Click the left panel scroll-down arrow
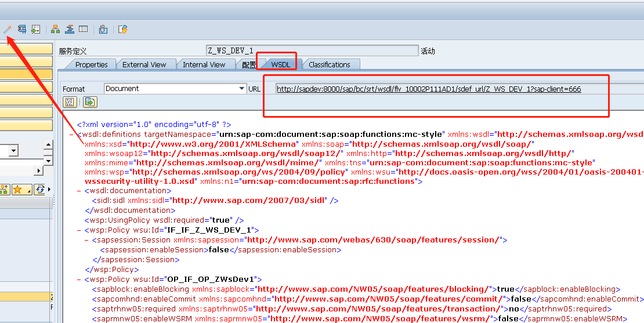This screenshot has height=323, width=644. point(48,161)
